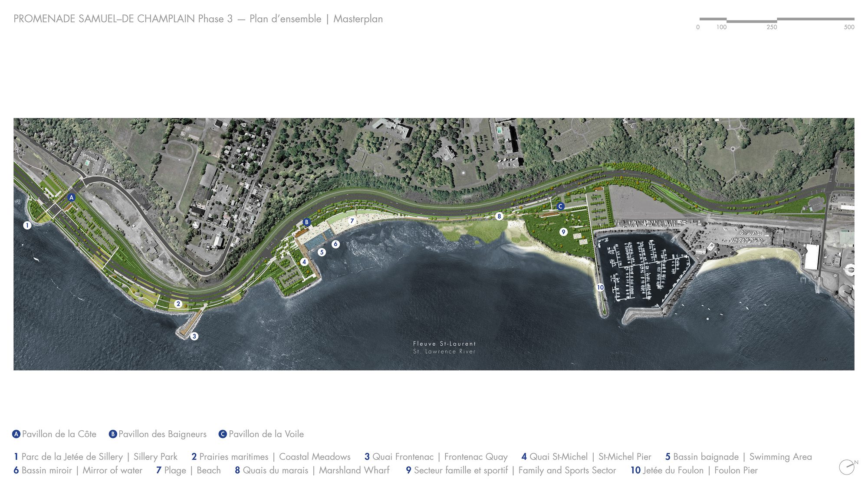Select map marker B at the bathers pavilion
Image resolution: width=868 pixels, height=488 pixels.
(x=307, y=222)
